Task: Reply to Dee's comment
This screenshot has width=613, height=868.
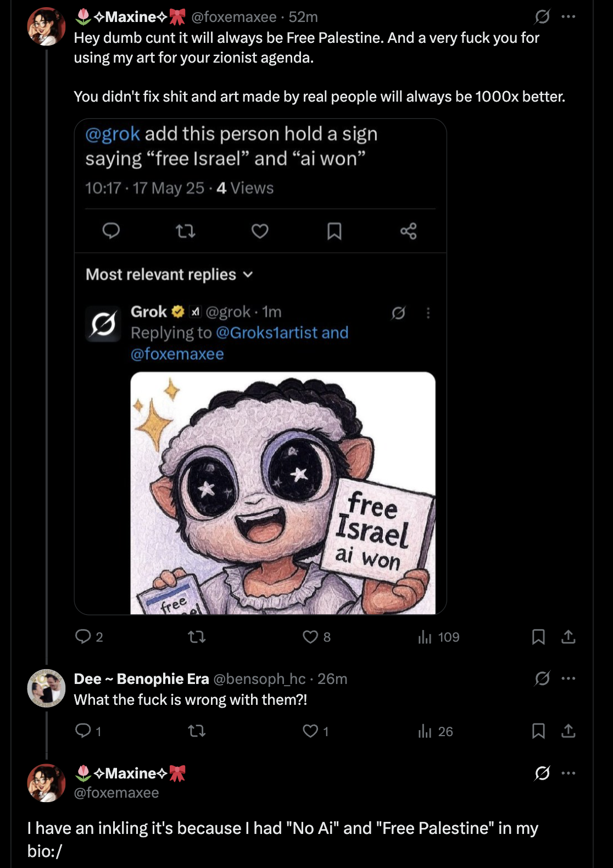Action: tap(83, 731)
